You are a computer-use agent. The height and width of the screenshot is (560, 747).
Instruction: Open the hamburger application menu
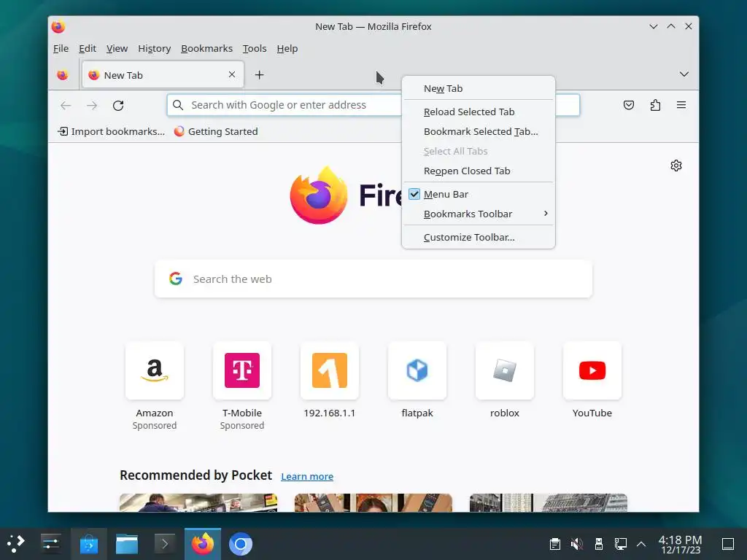click(681, 105)
